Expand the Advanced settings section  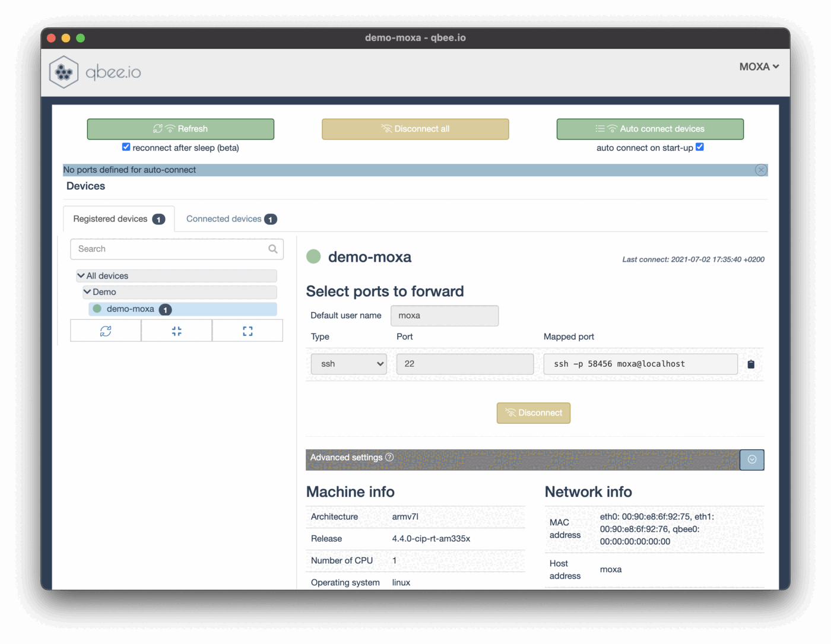751,459
